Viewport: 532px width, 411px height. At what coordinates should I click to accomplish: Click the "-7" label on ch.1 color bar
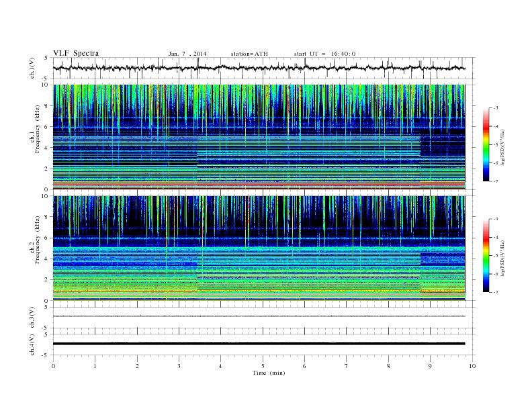click(495, 181)
